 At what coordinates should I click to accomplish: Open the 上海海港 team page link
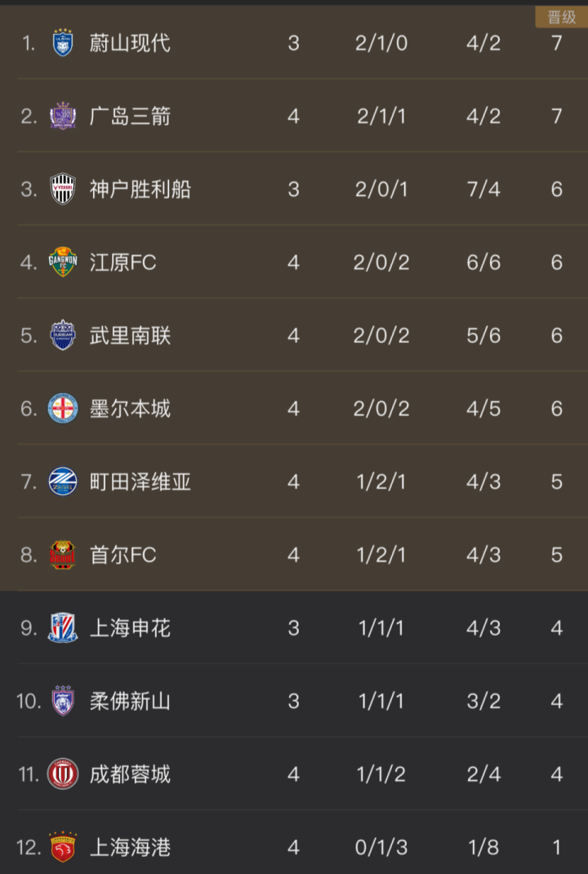pos(130,847)
